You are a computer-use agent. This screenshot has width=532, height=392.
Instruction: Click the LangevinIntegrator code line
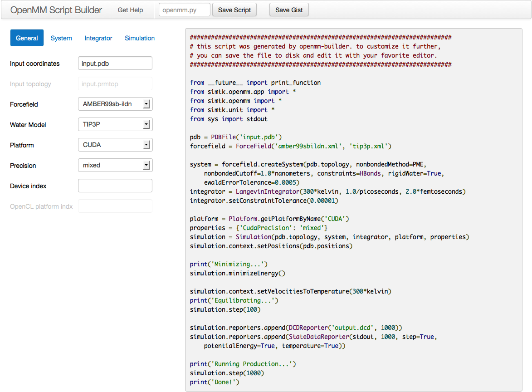pyautogui.click(x=328, y=192)
